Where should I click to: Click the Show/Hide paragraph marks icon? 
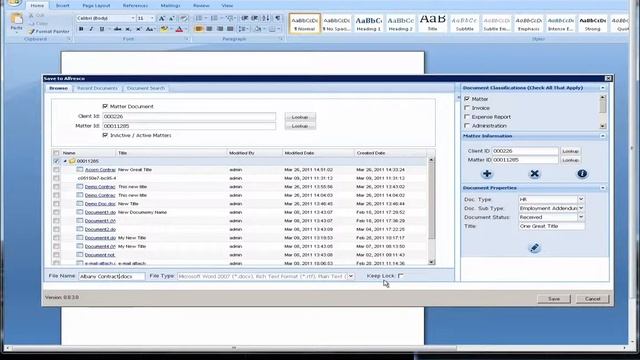point(278,18)
